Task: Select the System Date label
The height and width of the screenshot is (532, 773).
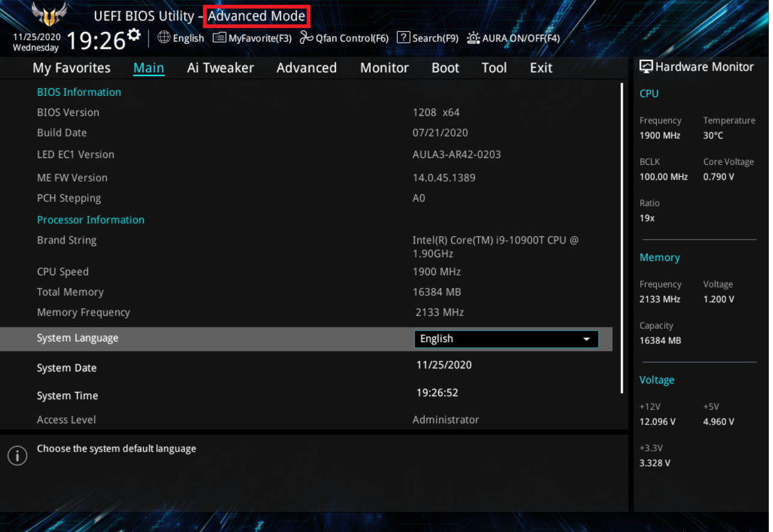Action: pos(67,368)
